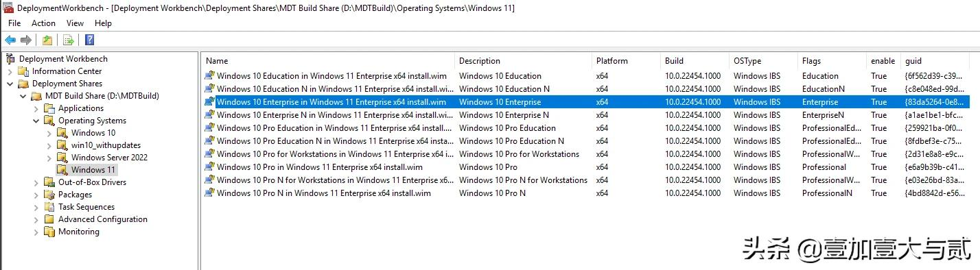
Task: Click the MDT Build Share icon
Action: pos(36,96)
